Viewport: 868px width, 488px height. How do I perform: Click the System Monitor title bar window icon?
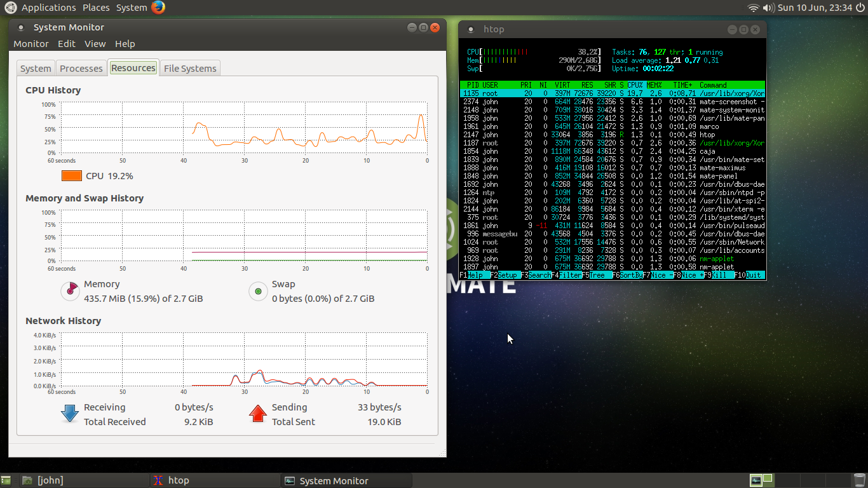[21, 27]
